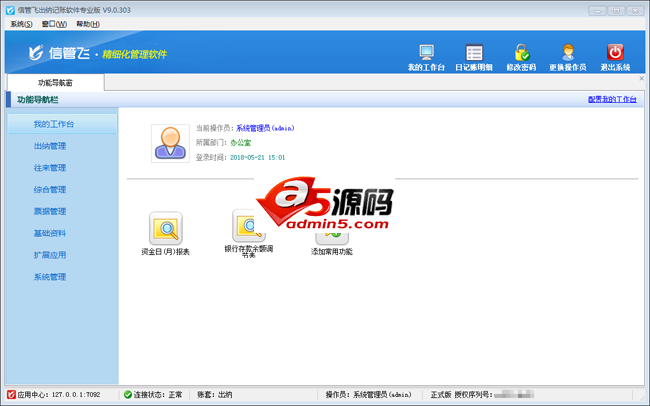The height and width of the screenshot is (406, 650).
Task: Click the 信管飞 logo in banner
Action: [x=59, y=53]
